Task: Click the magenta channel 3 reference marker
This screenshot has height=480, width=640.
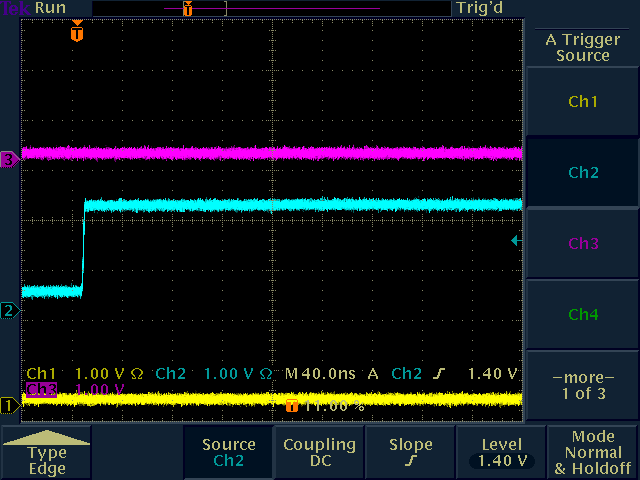Action: tap(9, 159)
